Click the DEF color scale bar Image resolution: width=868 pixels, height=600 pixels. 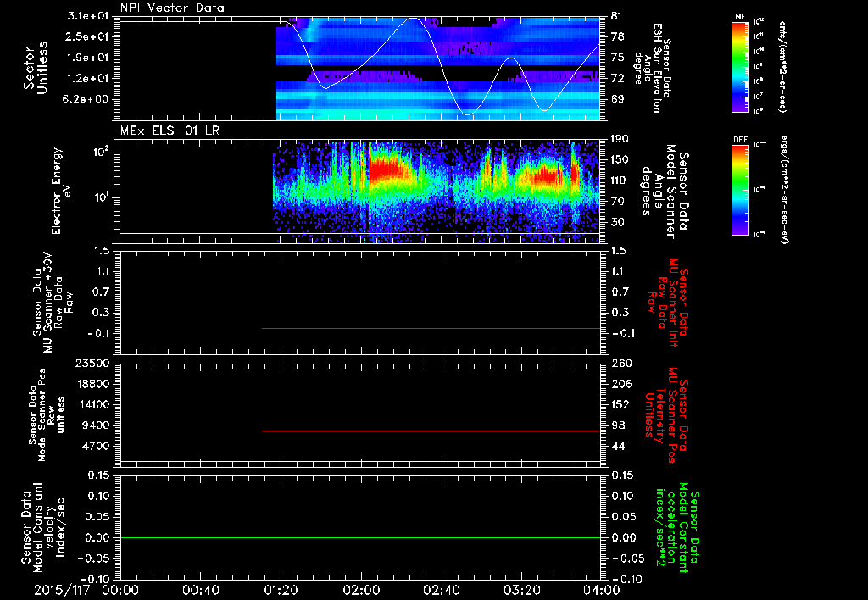pyautogui.click(x=741, y=190)
